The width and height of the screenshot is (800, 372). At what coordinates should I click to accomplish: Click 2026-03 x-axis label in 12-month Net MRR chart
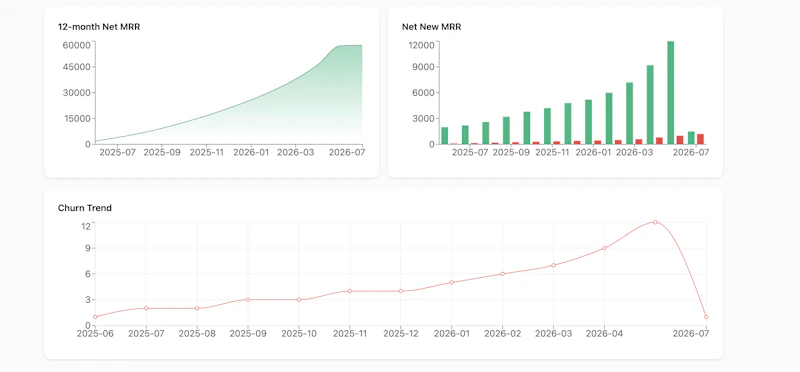coord(296,153)
